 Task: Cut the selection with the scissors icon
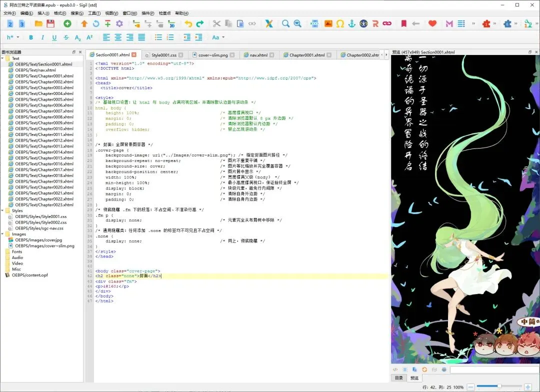click(216, 23)
